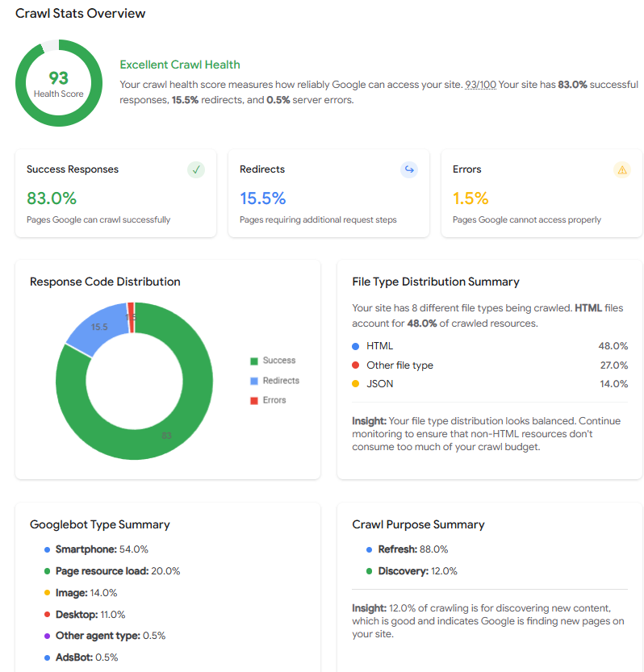Click the 1.5% errors value
644x672 pixels.
[x=470, y=198]
